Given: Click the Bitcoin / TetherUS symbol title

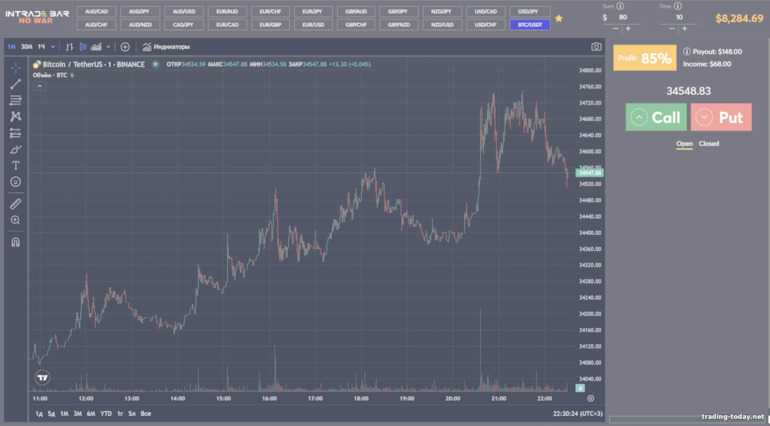Looking at the screenshot, I should (93, 64).
